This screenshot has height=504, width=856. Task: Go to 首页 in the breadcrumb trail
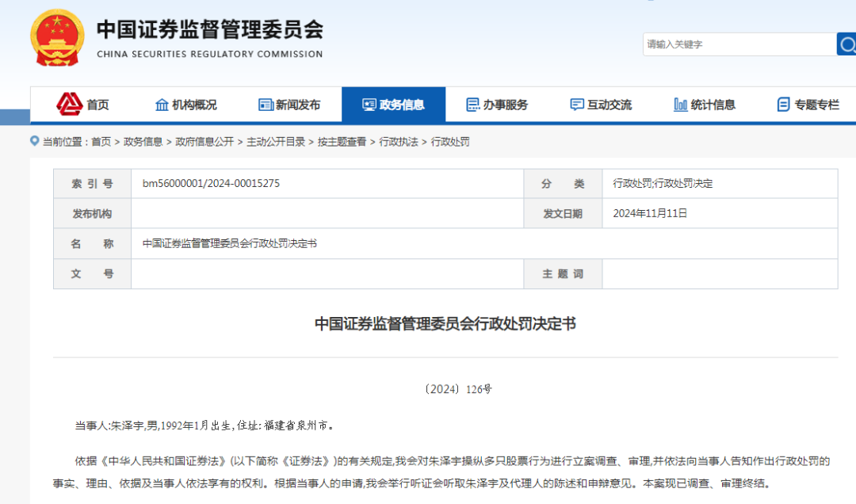pos(101,142)
